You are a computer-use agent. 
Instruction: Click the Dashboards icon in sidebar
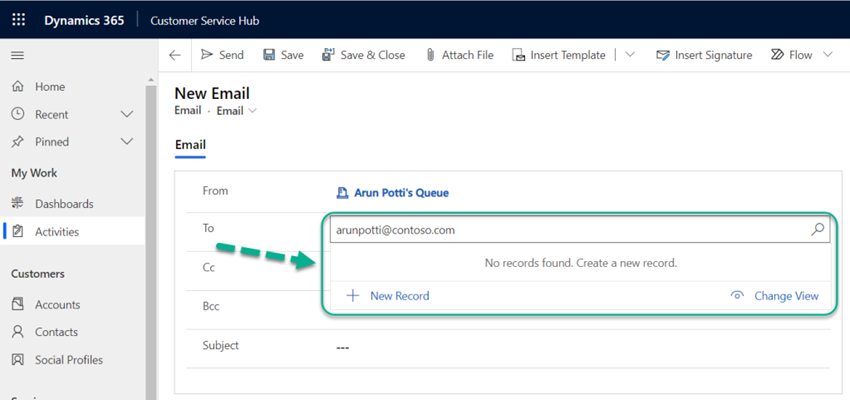point(18,204)
